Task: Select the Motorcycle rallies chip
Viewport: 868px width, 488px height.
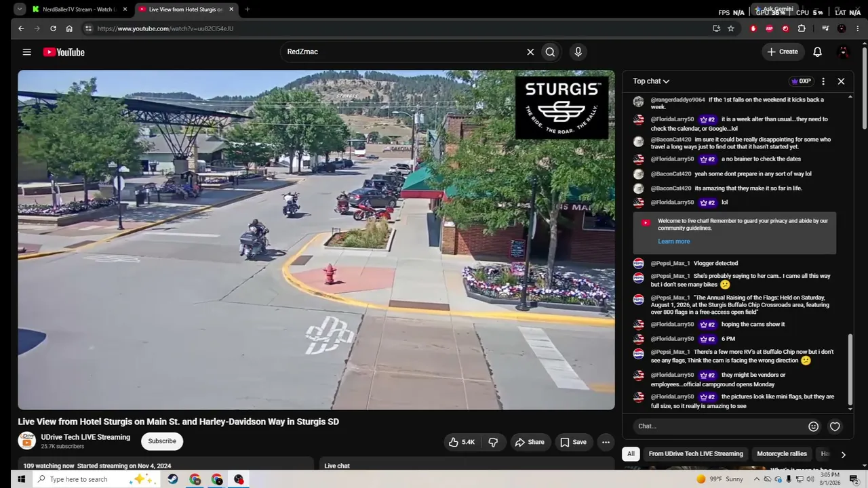Action: pos(782,454)
